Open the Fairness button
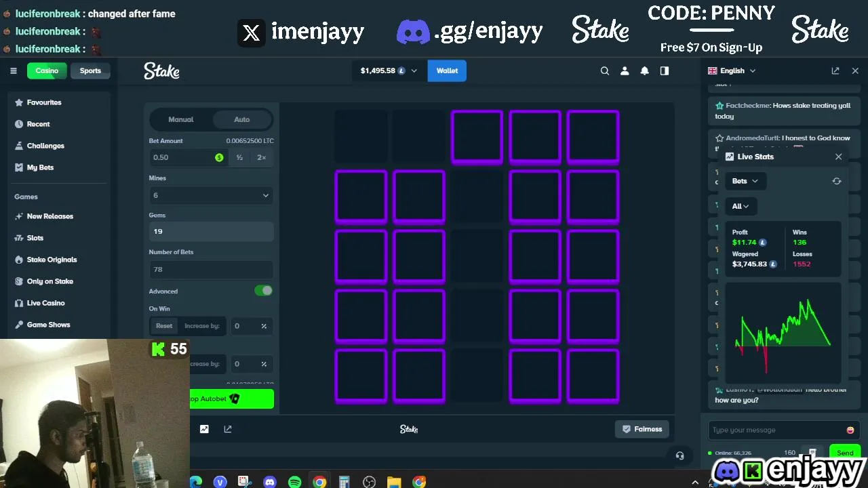868x488 pixels. pyautogui.click(x=642, y=429)
